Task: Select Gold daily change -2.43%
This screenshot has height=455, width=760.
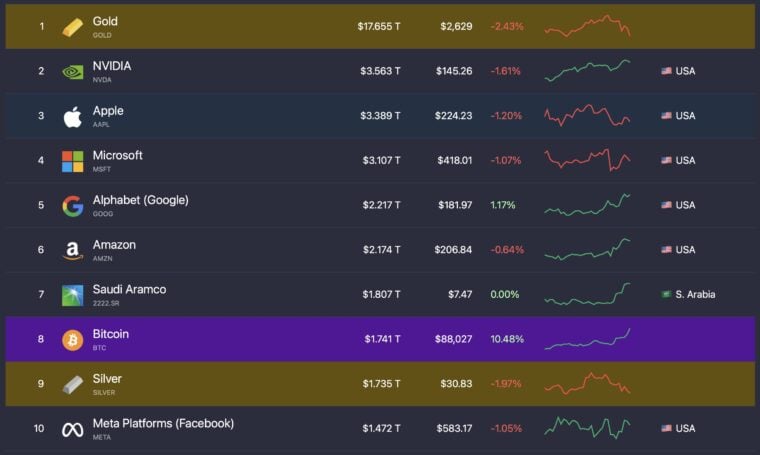Action: (x=507, y=26)
